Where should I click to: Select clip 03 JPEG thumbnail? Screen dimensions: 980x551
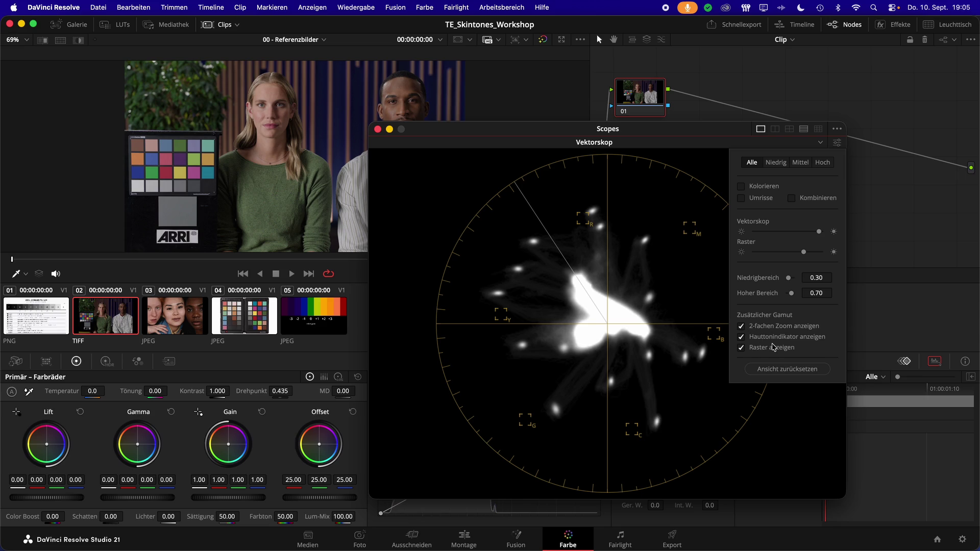[x=175, y=316]
